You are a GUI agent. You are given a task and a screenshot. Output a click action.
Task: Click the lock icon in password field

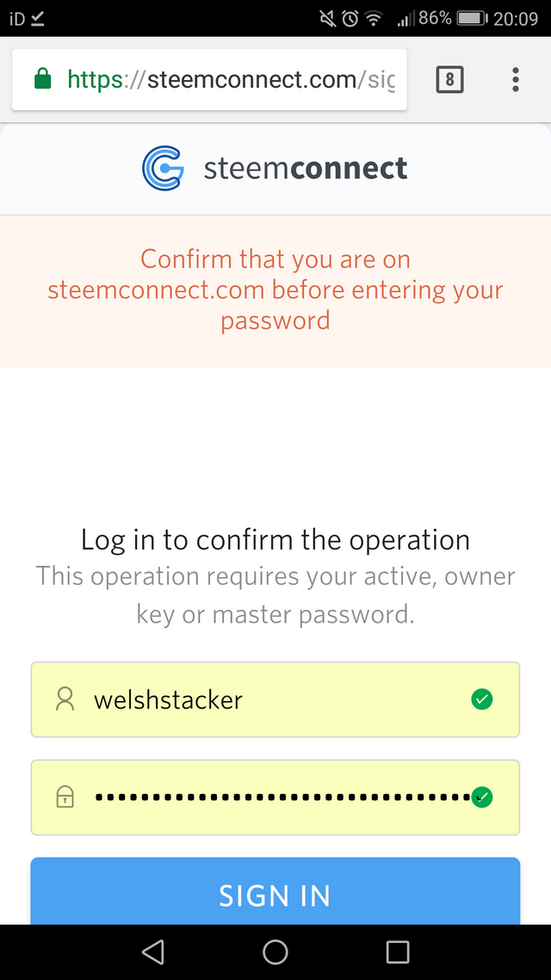[x=65, y=797]
